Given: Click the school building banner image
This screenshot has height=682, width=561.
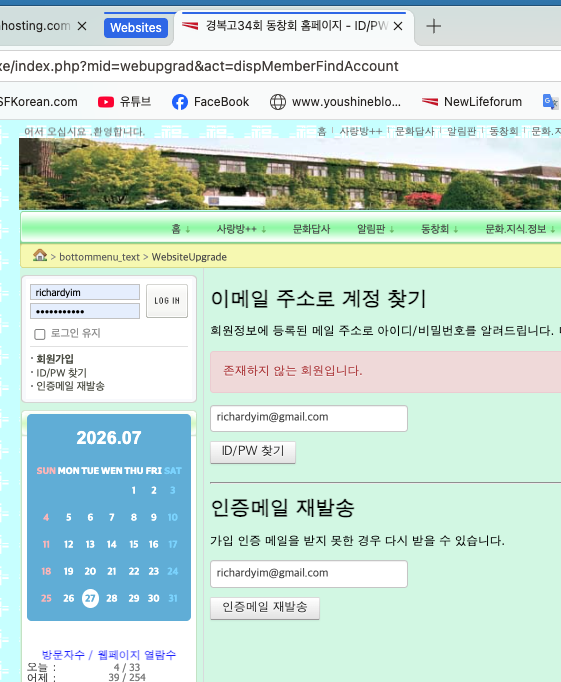Looking at the screenshot, I should (x=290, y=174).
